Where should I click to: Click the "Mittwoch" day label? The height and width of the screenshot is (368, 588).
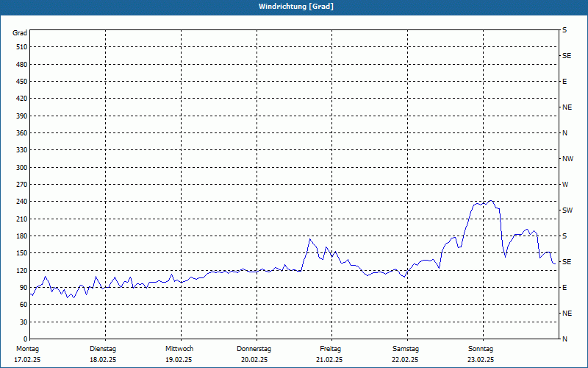[179, 349]
